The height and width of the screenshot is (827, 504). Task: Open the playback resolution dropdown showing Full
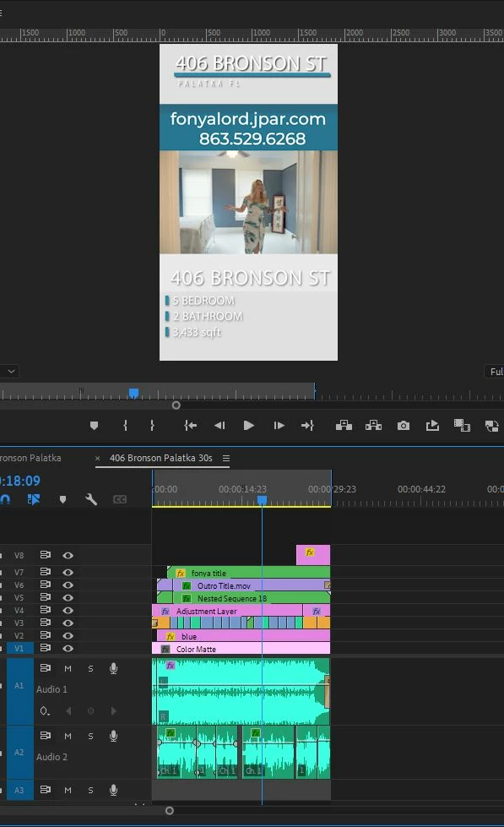(x=495, y=372)
